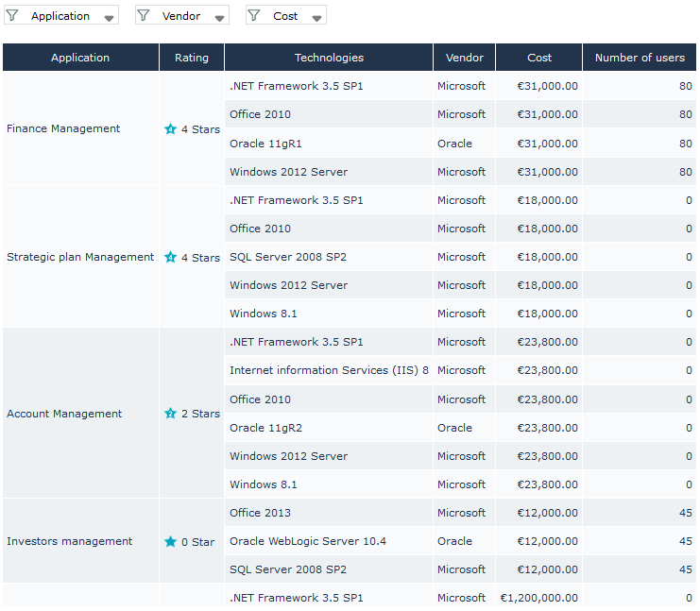Click the Vendor filter funnel icon

click(144, 15)
